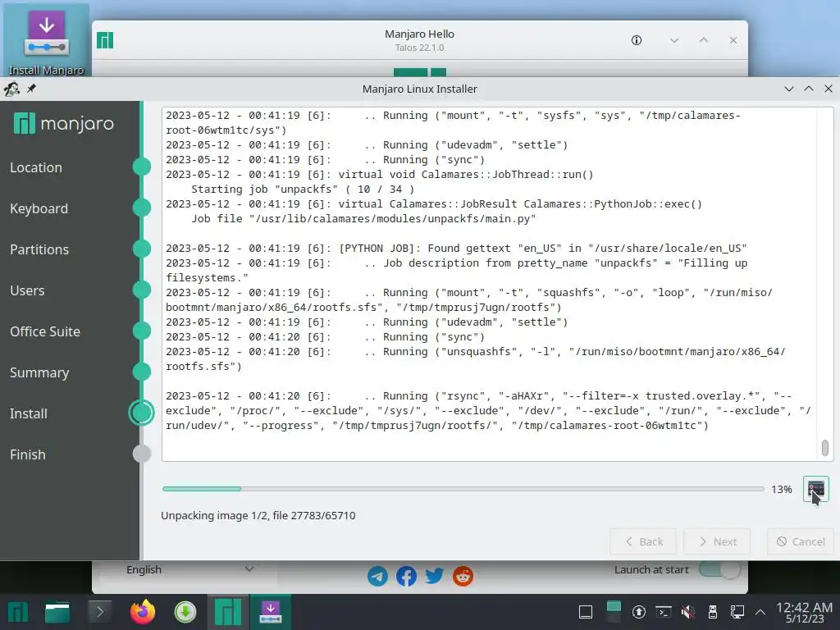The height and width of the screenshot is (630, 840).
Task: Open the Facebook link in Manjaro Hello
Action: click(406, 577)
